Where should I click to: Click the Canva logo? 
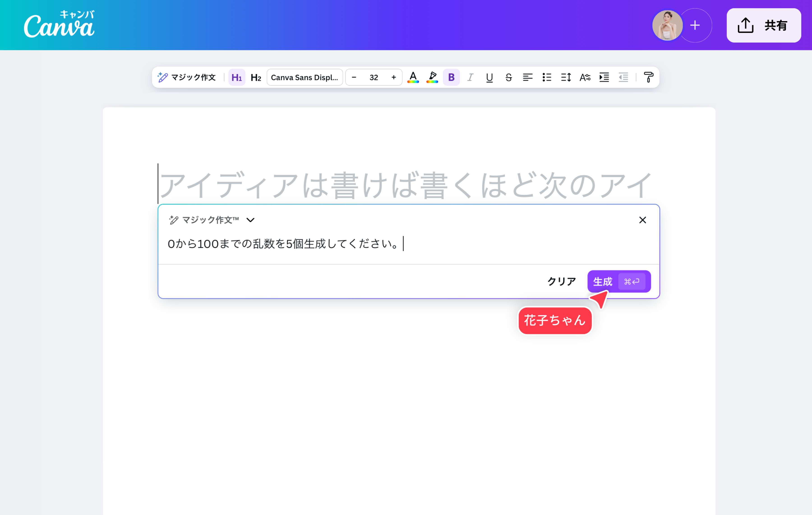pyautogui.click(x=59, y=24)
